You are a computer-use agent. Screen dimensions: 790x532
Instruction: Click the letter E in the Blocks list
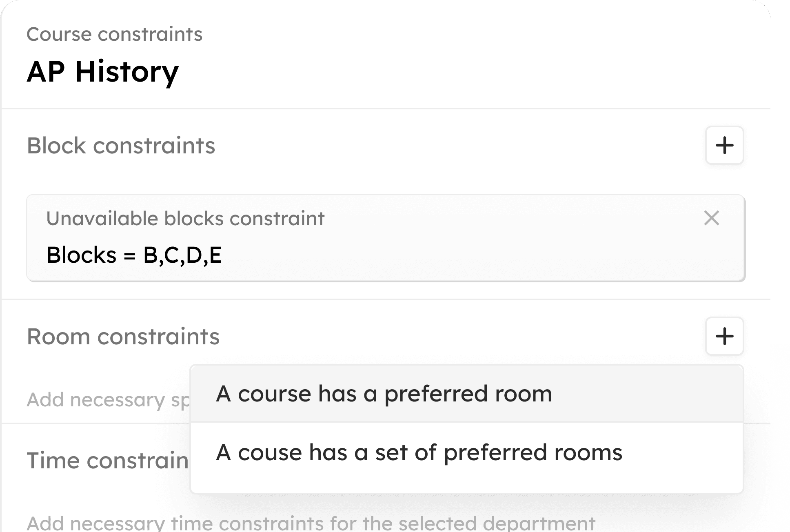[215, 255]
